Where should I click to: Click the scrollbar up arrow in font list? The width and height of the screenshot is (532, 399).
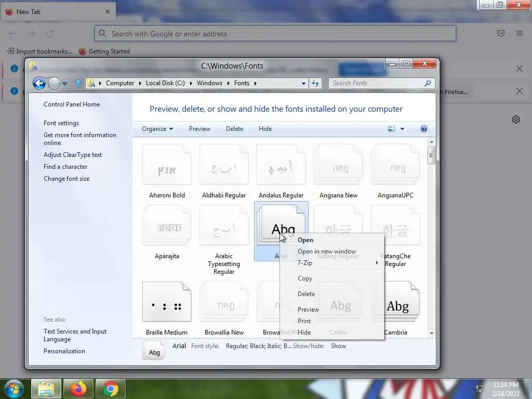(432, 142)
